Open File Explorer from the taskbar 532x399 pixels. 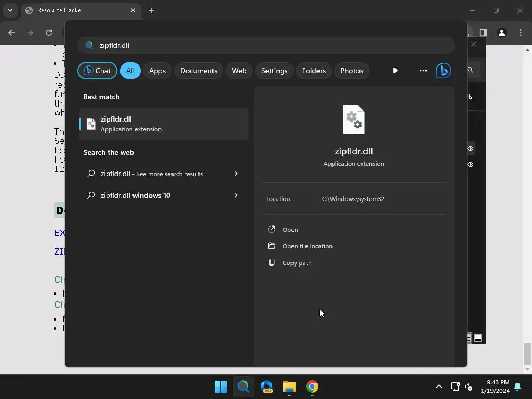[289, 387]
